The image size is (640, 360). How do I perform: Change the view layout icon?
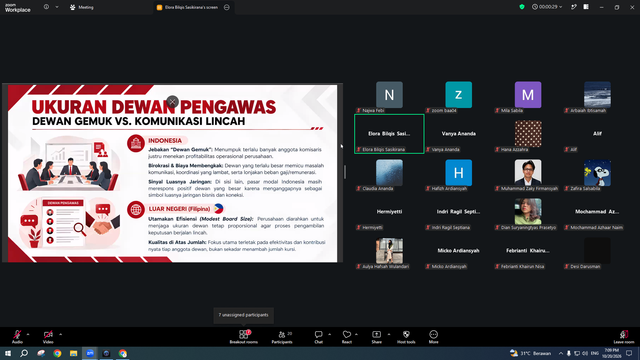(x=586, y=7)
